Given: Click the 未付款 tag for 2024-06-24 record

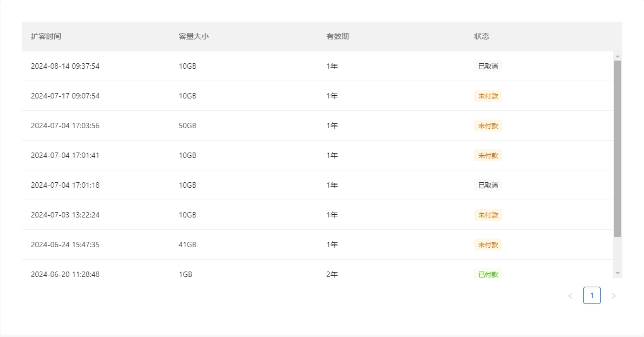Looking at the screenshot, I should click(487, 245).
